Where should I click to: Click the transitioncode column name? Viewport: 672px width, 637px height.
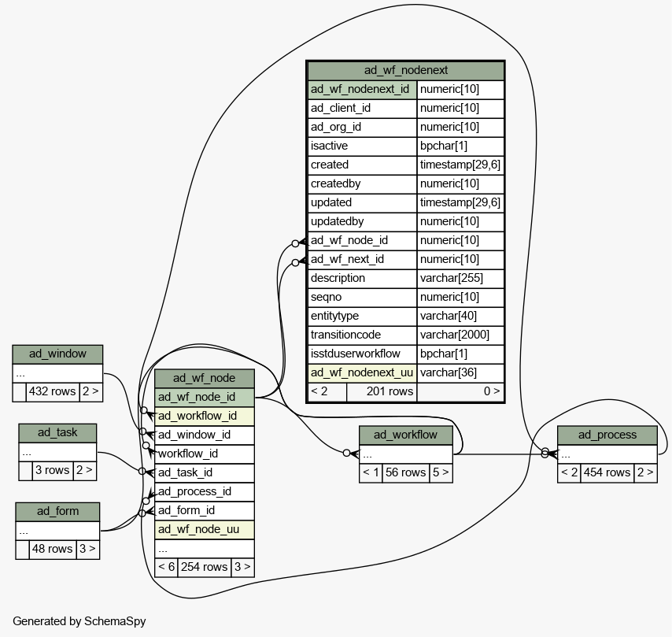pyautogui.click(x=361, y=335)
